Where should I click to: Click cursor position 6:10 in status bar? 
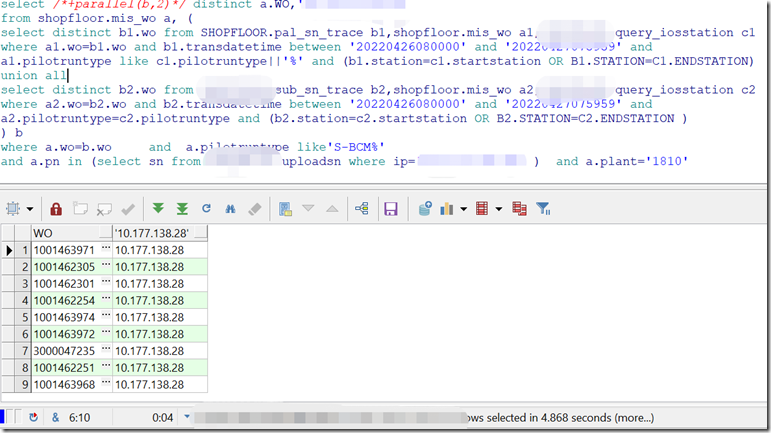tap(79, 418)
